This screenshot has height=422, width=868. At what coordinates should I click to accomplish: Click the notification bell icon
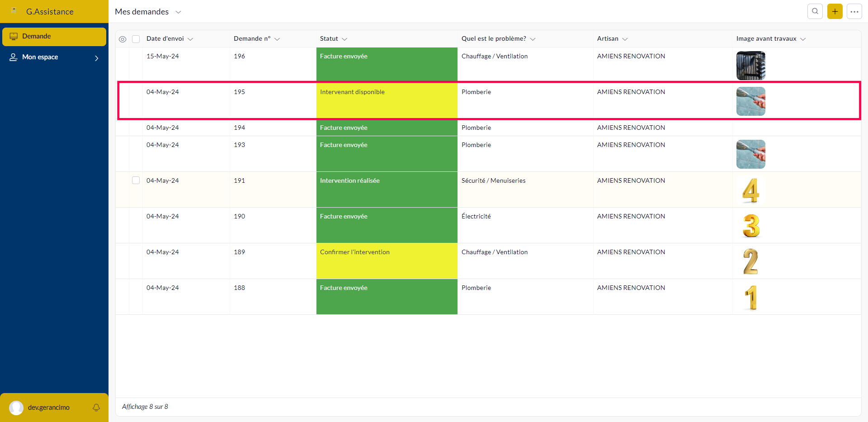[96, 408]
